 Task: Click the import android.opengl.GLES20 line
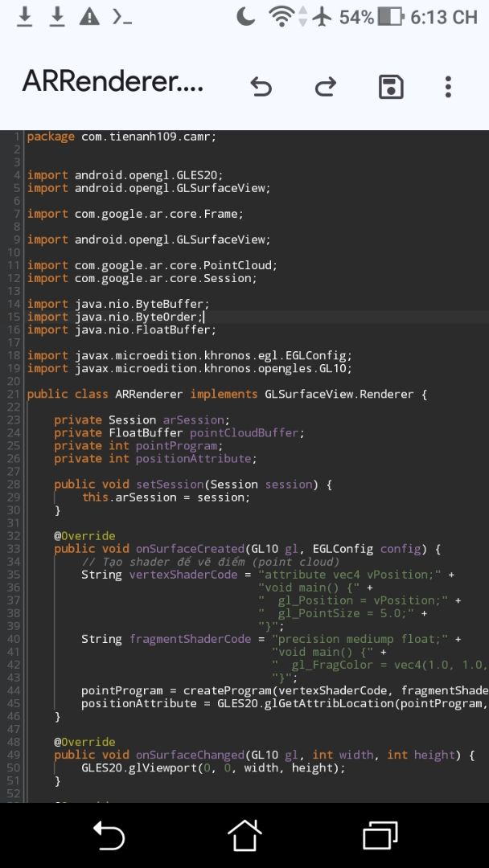click(x=125, y=175)
